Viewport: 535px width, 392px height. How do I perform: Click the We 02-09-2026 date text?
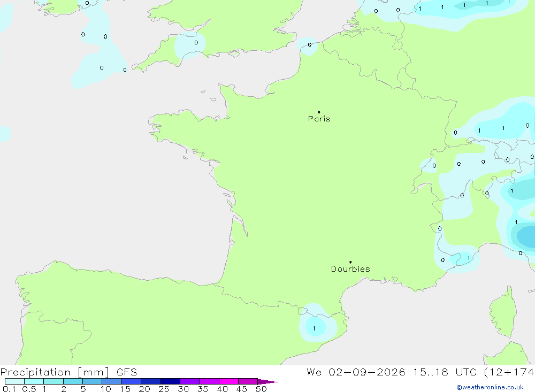tap(356, 372)
